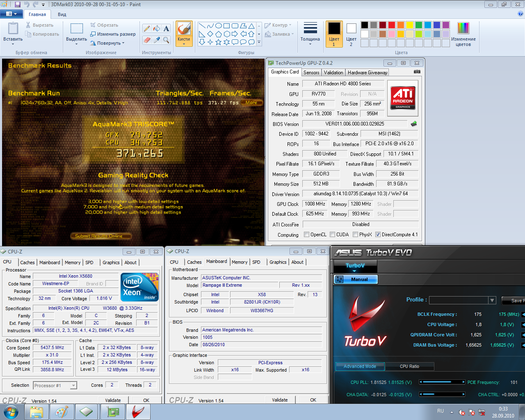525x420 pixels.
Task: Pick the yellow color swatch in Paint palette
Action: 410,25
